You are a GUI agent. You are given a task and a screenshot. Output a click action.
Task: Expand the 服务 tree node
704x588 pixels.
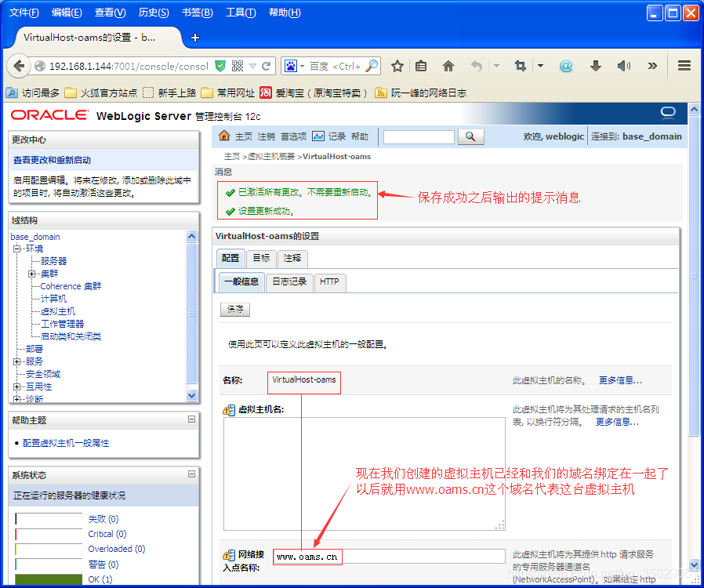tap(17, 361)
